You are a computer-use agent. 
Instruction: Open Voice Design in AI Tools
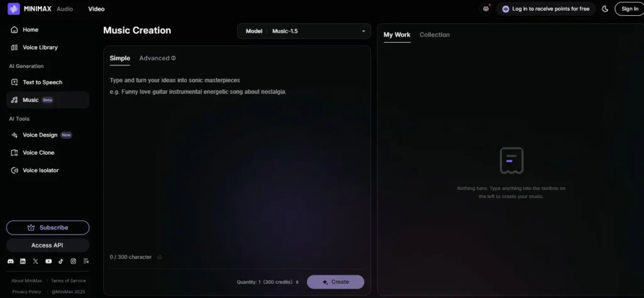click(48, 135)
